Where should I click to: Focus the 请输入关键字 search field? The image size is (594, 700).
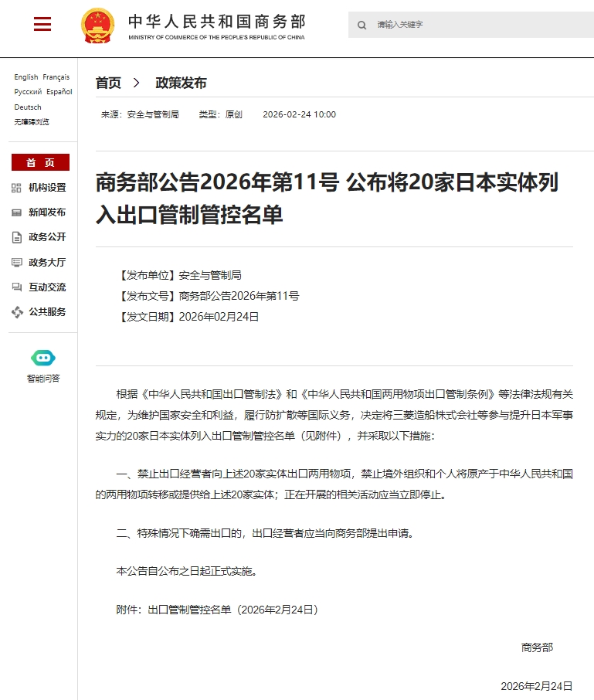[x=471, y=25]
